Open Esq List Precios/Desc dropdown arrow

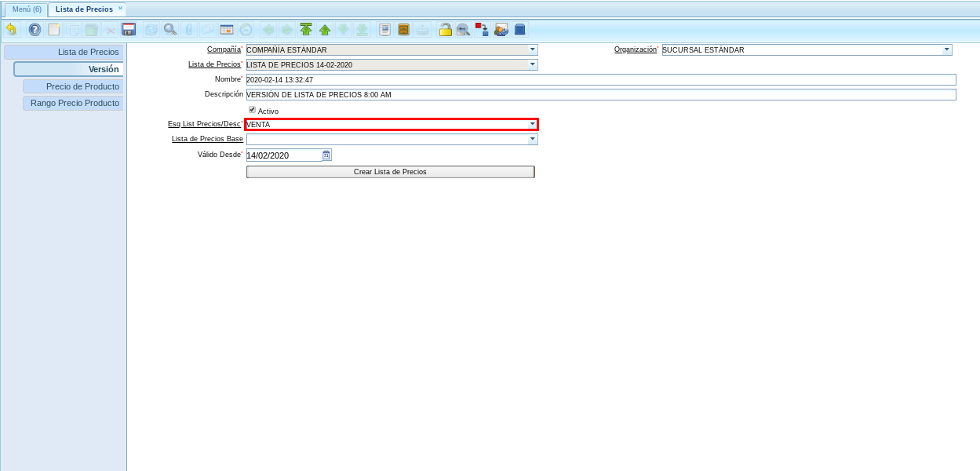coord(532,124)
